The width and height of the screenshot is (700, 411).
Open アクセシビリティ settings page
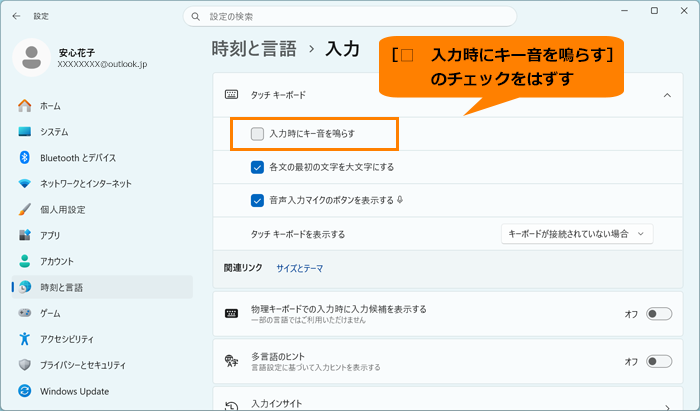tap(102, 339)
